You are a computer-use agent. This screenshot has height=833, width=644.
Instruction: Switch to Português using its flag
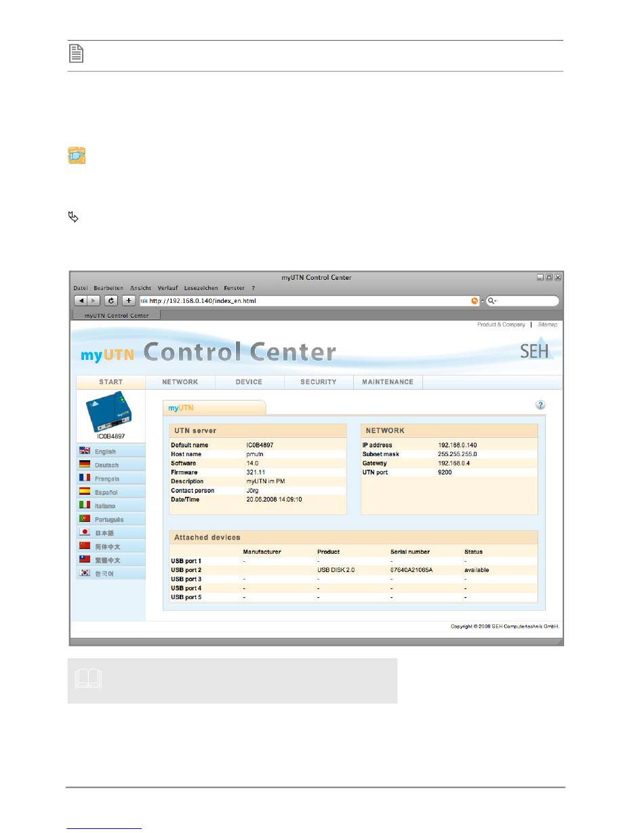pos(85,519)
